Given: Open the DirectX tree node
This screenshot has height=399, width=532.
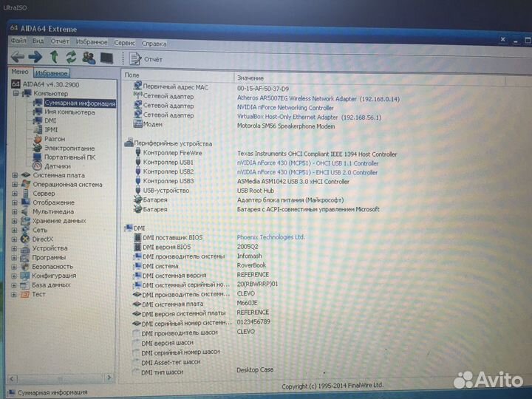Looking at the screenshot, I should [x=42, y=239].
